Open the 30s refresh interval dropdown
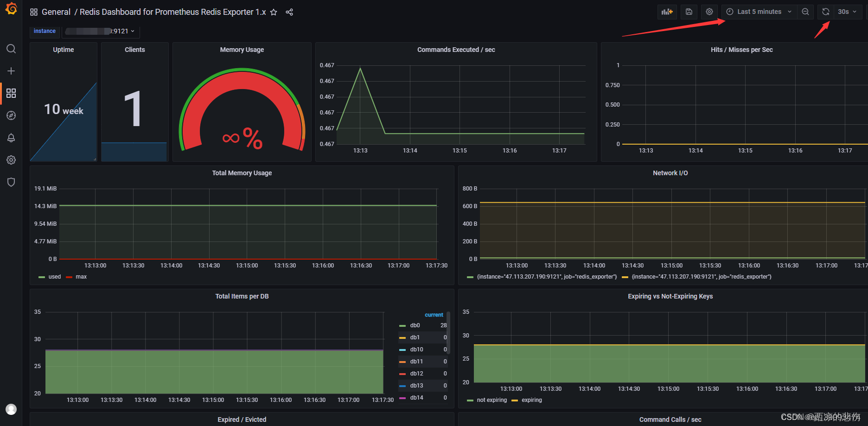Image resolution: width=868 pixels, height=426 pixels. pos(847,12)
